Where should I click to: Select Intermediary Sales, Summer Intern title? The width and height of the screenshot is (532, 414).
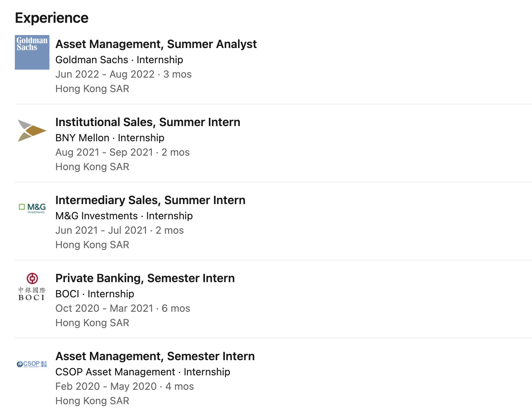coord(150,200)
